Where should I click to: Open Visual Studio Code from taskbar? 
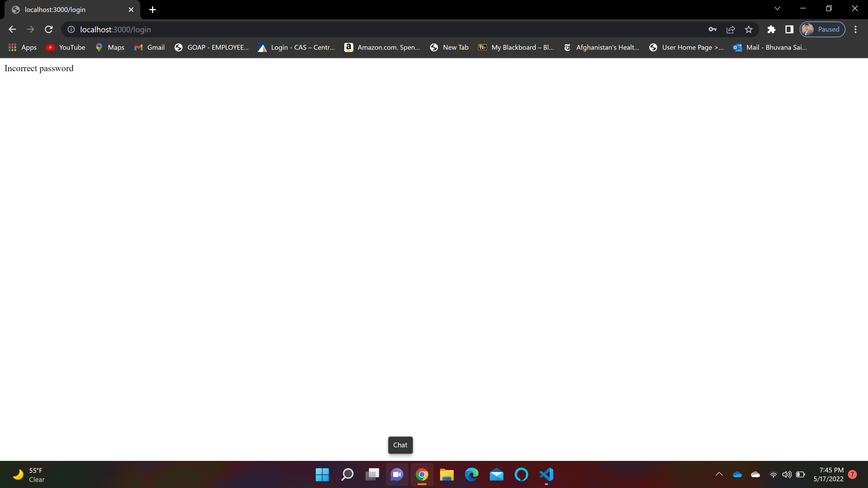(x=546, y=474)
